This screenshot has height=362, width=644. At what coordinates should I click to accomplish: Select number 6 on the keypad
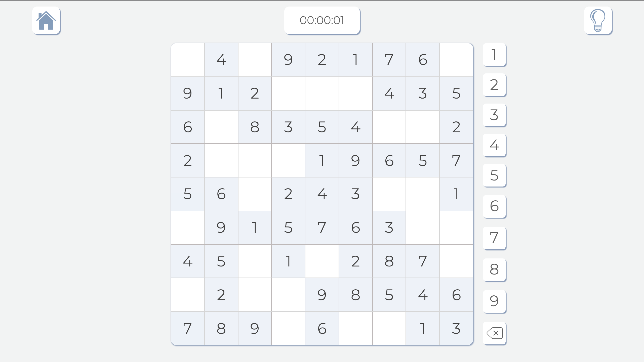(x=494, y=206)
